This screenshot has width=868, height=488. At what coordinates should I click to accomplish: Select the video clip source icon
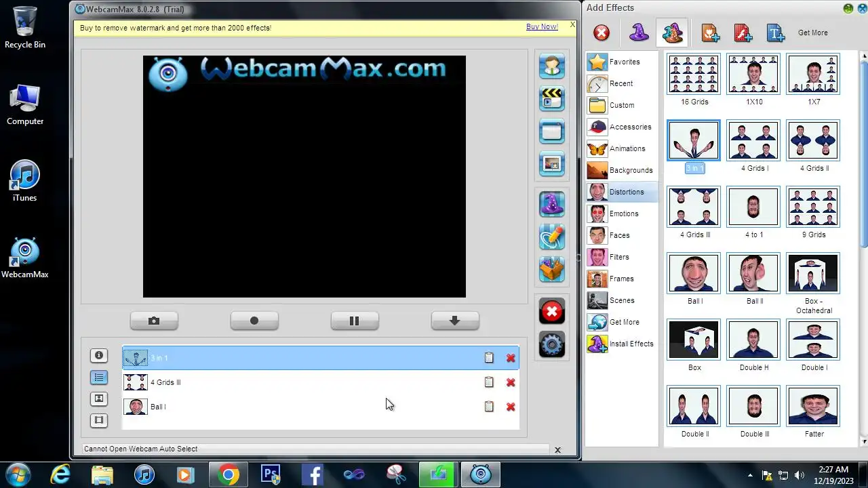[552, 98]
